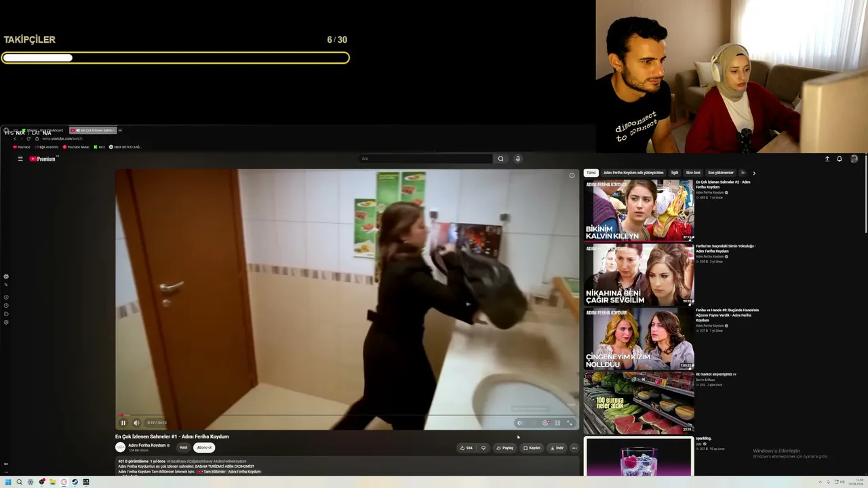Click the Windows Start button
Image resolution: width=868 pixels, height=488 pixels.
point(8,482)
